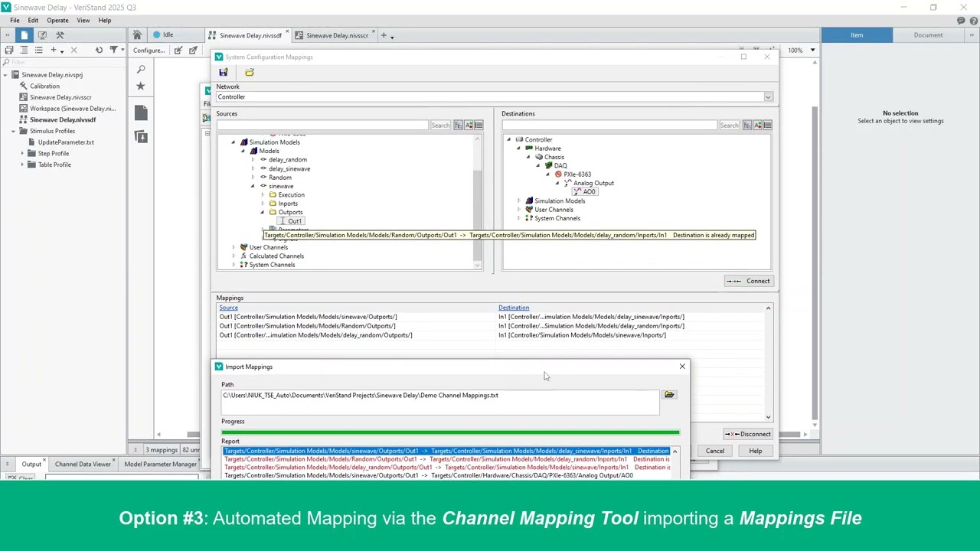
Task: Expand Inports folder under sinewave
Action: click(x=263, y=204)
